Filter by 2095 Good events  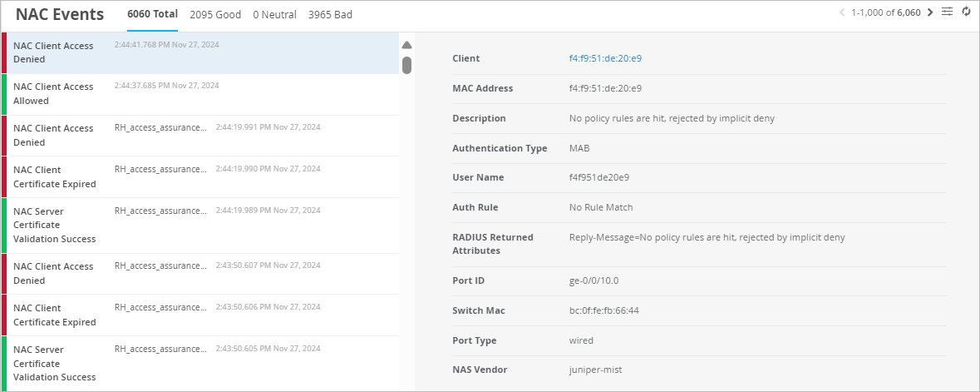[215, 14]
